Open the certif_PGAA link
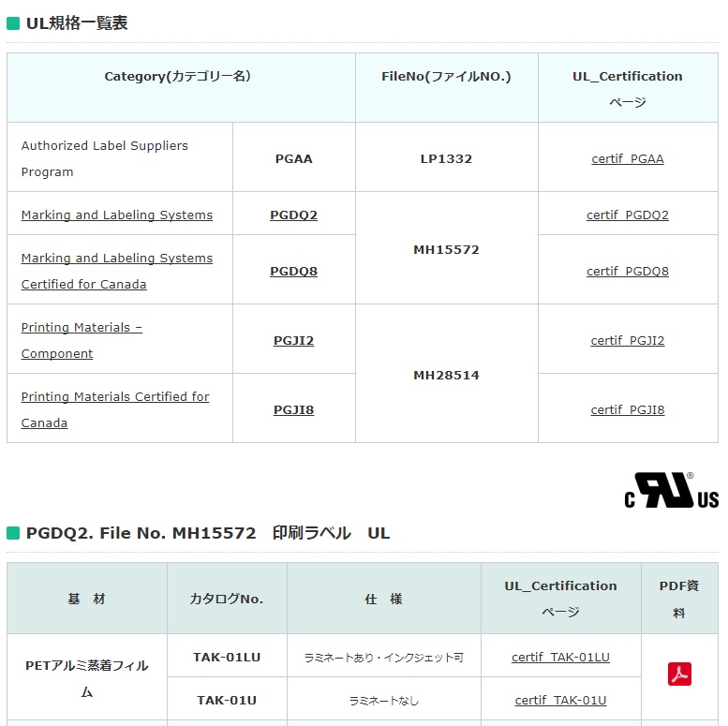This screenshot has width=728, height=726. tap(628, 158)
